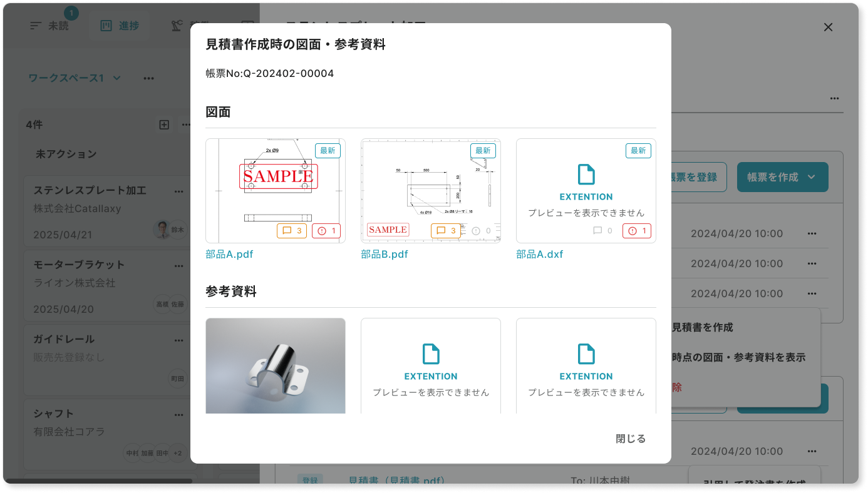
Task: Close the dialog with 閉じる button
Action: 631,439
